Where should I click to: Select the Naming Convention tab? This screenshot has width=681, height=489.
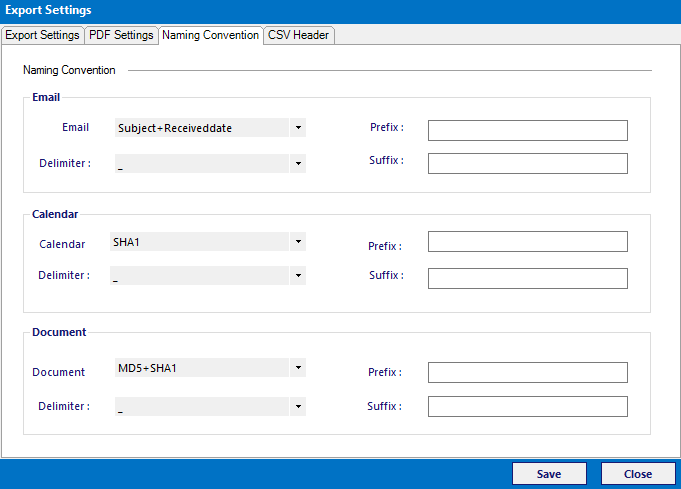point(211,35)
